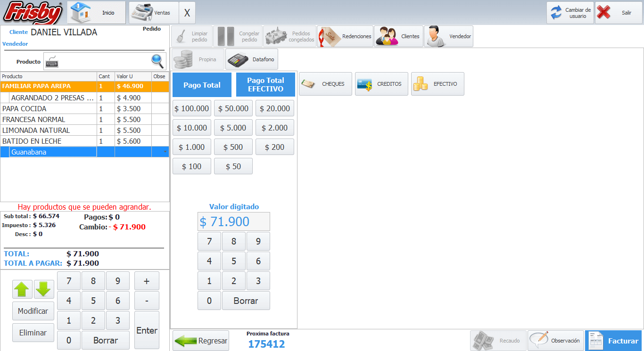Viewport: 644px width, 351px height.
Task: Click the Cant column header
Action: point(106,76)
